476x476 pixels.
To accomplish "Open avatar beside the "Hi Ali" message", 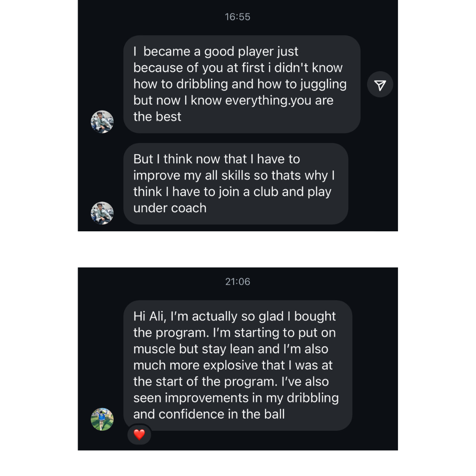I will click(102, 419).
